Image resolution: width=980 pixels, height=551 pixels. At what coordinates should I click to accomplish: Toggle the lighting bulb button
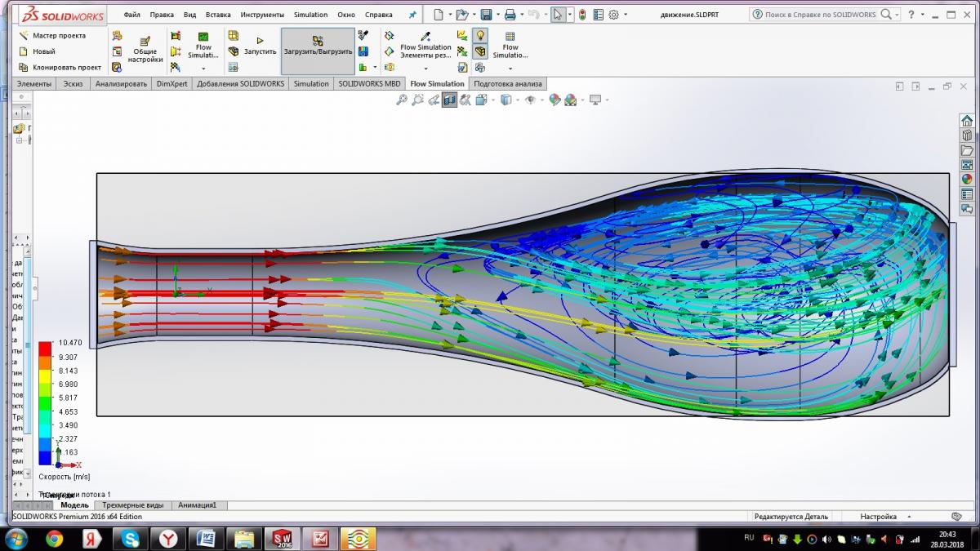coord(480,36)
